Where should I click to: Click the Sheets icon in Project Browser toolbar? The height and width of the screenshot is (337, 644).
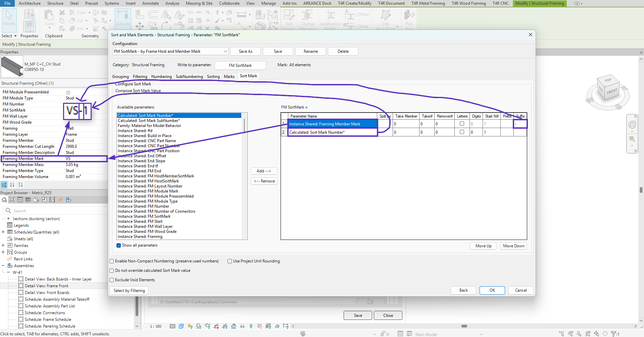[36, 200]
